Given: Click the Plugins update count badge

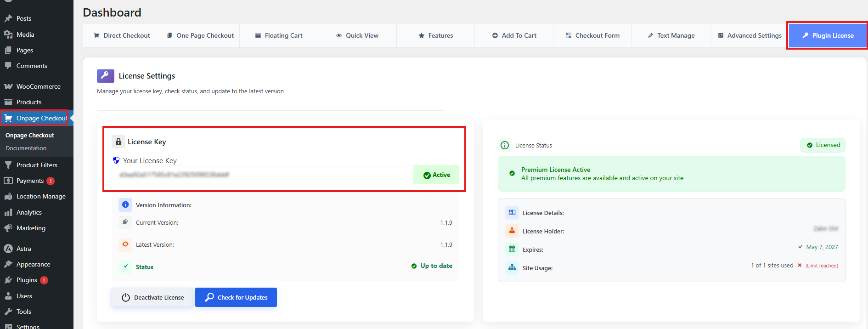Looking at the screenshot, I should pos(44,280).
